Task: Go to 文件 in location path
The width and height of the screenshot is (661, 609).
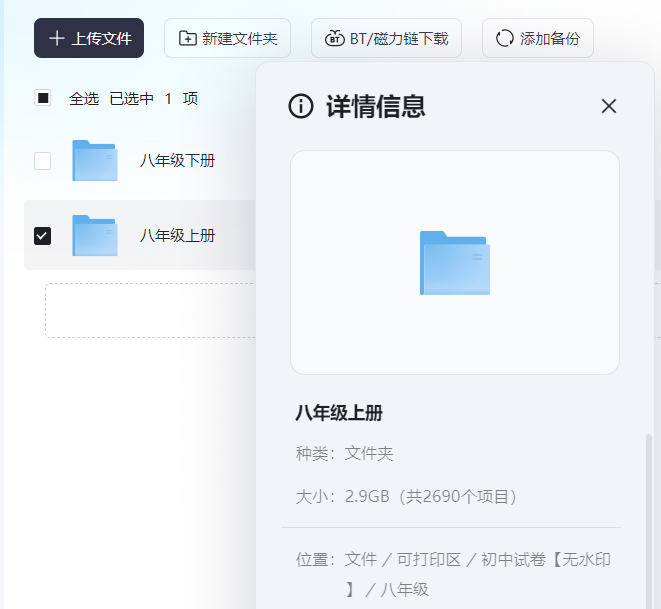Action: (360, 560)
